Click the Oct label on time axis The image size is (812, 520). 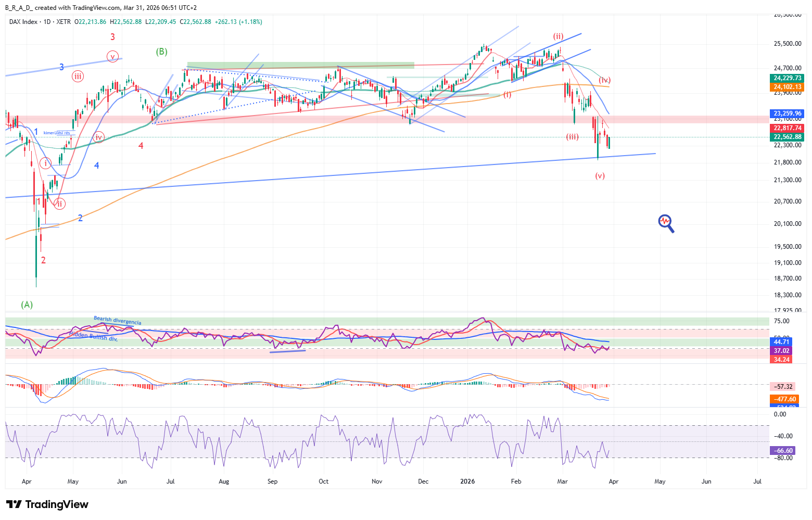(x=323, y=481)
